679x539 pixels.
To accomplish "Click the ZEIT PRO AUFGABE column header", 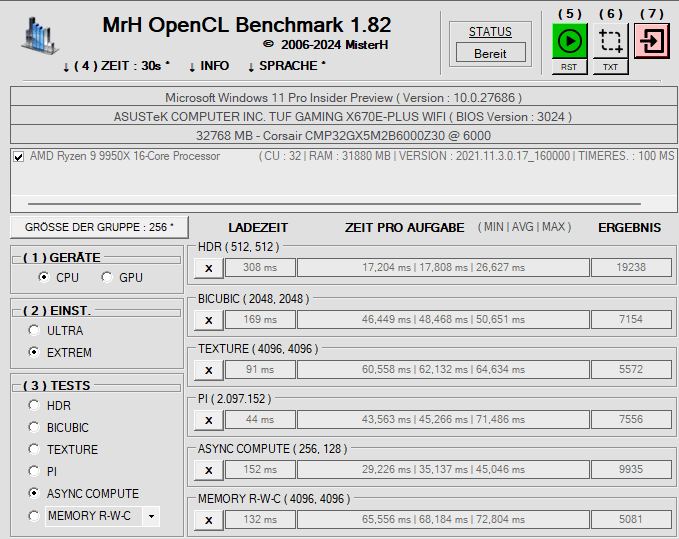I will [x=404, y=228].
